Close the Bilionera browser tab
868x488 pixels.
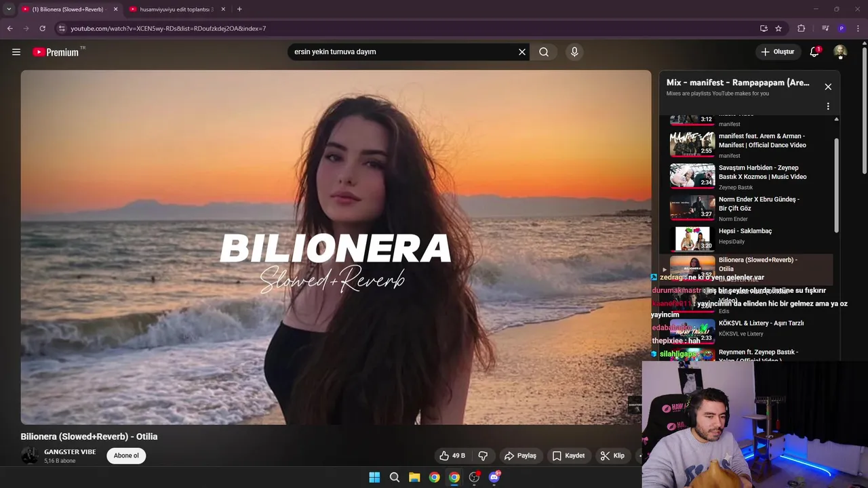point(115,9)
